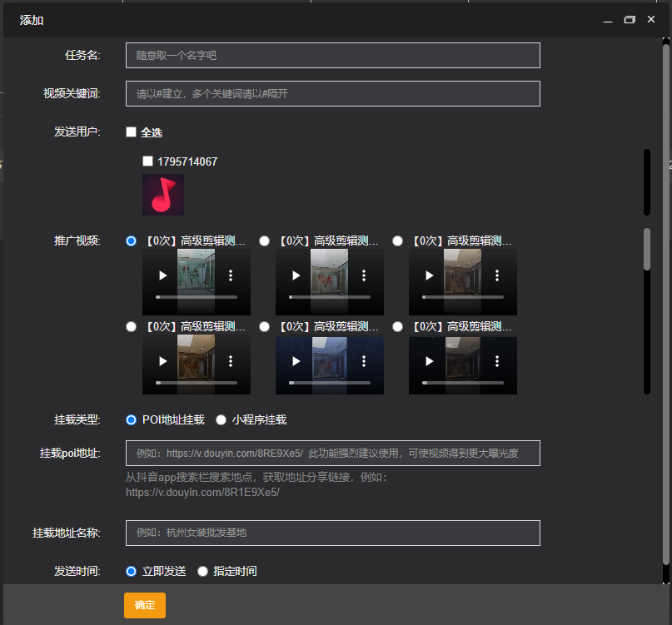The width and height of the screenshot is (672, 625).
Task: Open more options on first bottom-row video
Action: pos(231,361)
